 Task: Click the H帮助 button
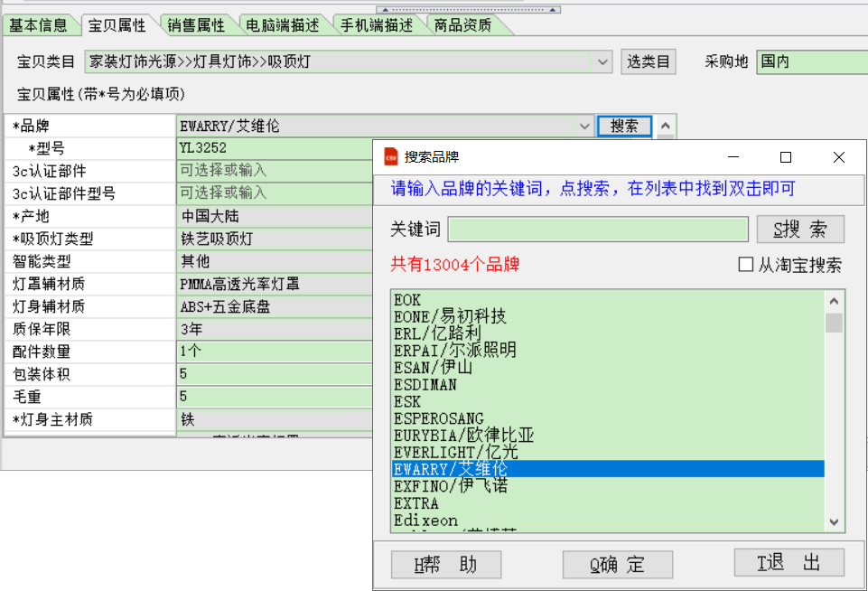pyautogui.click(x=446, y=565)
